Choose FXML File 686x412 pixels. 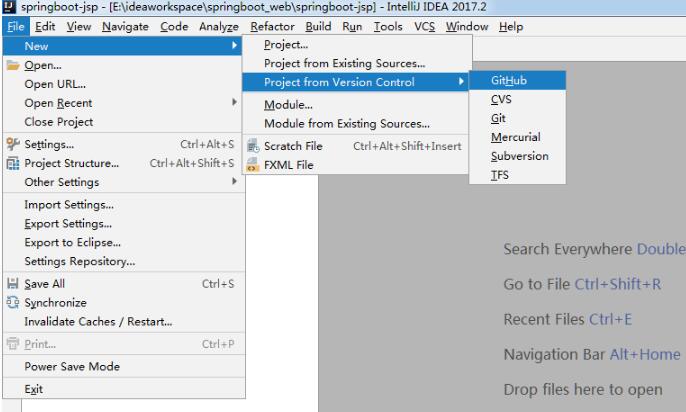point(356,165)
